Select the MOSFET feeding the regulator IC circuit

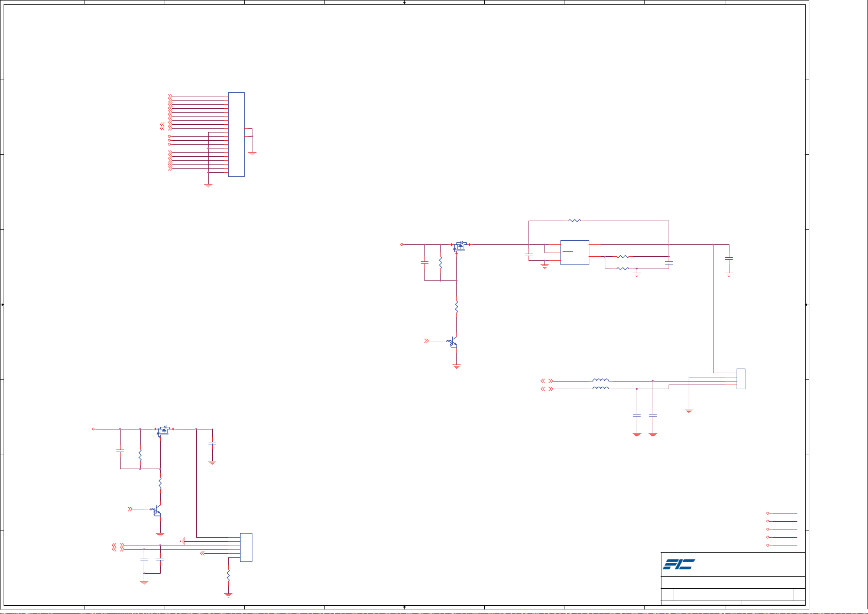click(x=460, y=246)
